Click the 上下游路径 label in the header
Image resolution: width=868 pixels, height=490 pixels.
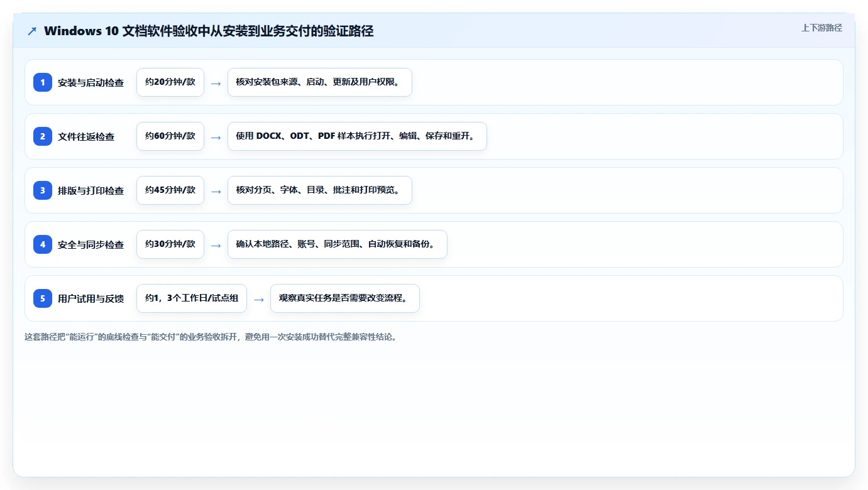point(821,28)
